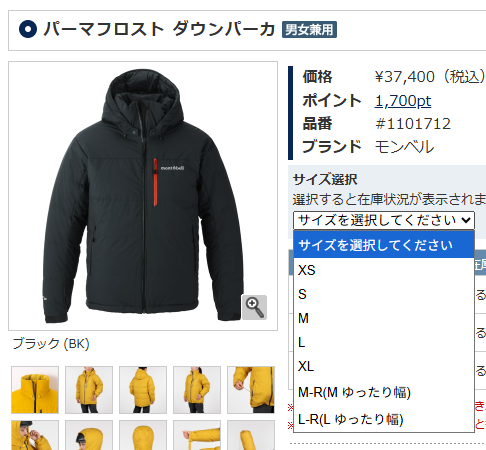
Task: View the model back-view hooded thumbnail
Action: pyautogui.click(x=143, y=390)
